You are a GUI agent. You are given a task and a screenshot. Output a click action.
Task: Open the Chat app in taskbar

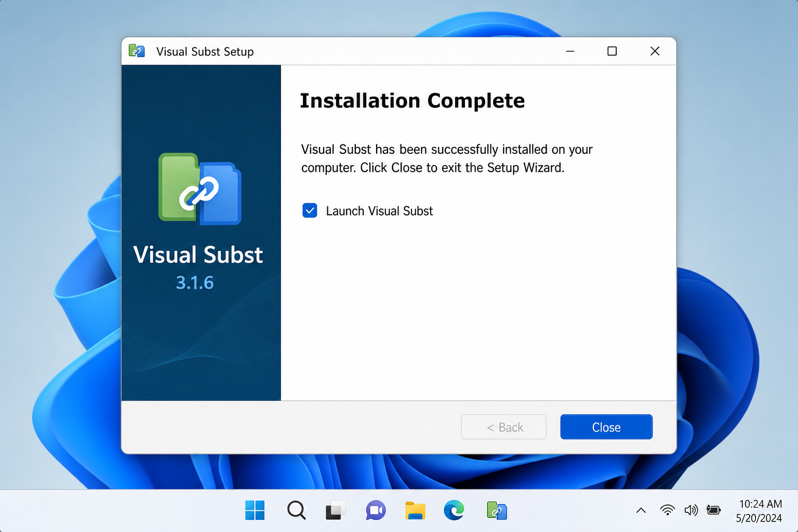coord(376,511)
